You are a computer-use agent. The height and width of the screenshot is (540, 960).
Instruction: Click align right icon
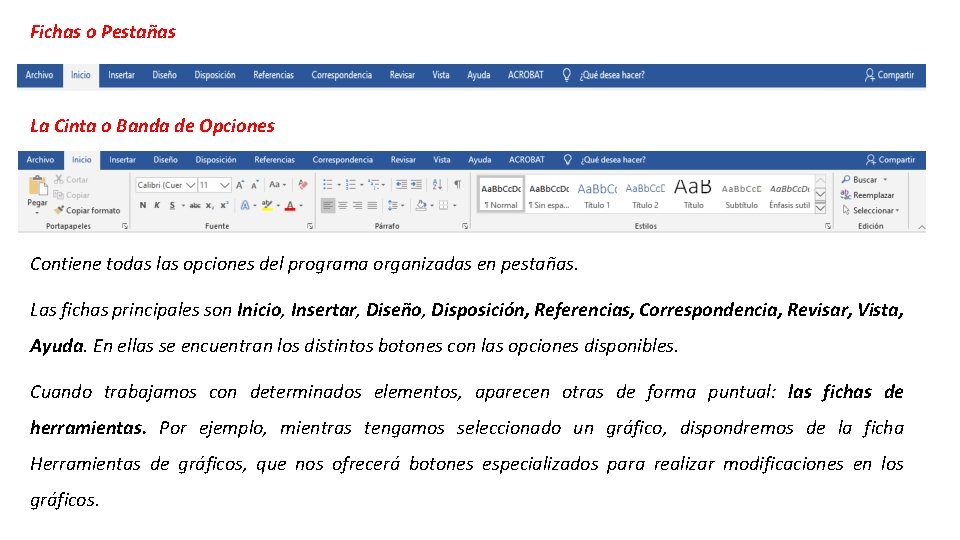coord(358,205)
